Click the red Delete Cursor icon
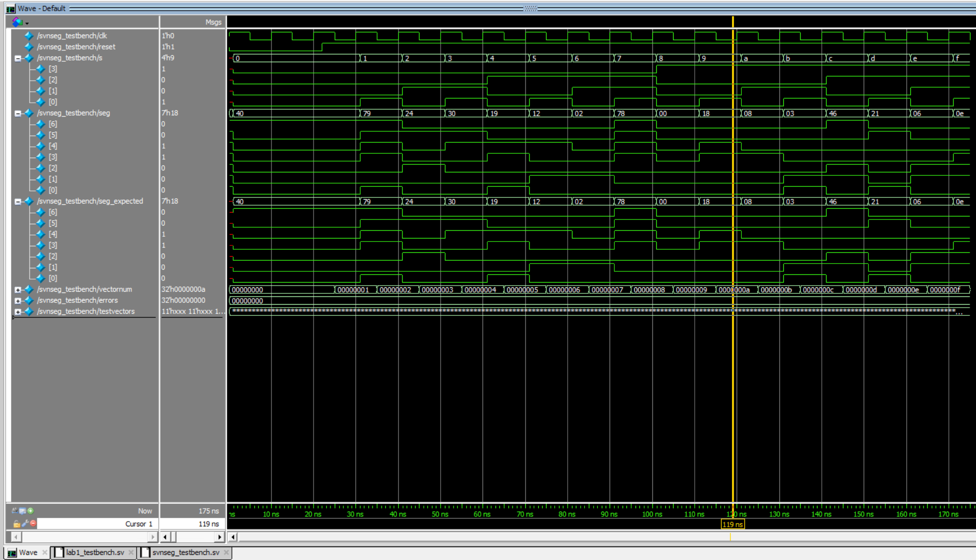The width and height of the screenshot is (976, 560). coord(33,524)
